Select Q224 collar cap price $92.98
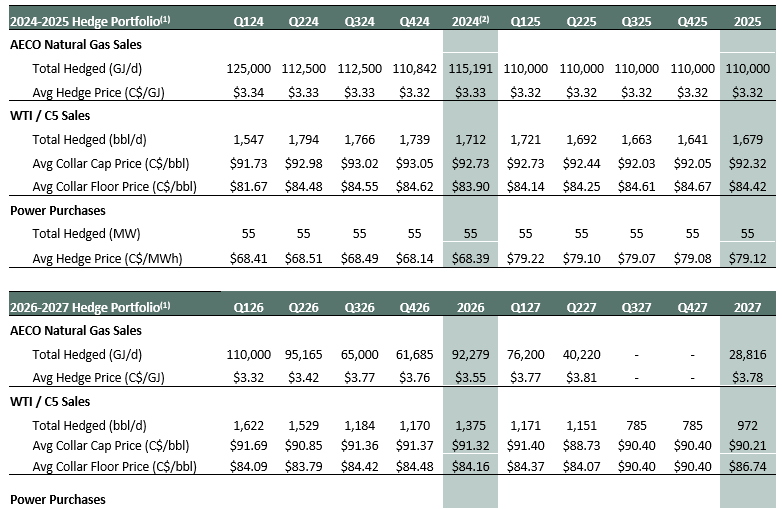The image size is (782, 509). point(304,164)
